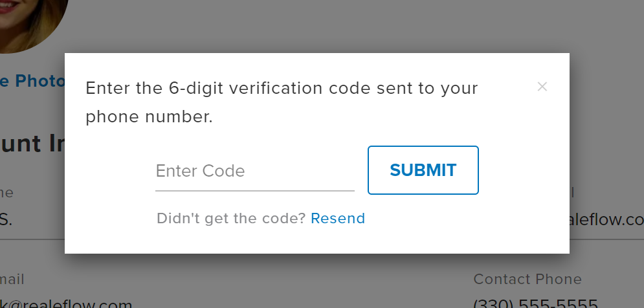This screenshot has width=644, height=308.
Task: Click the underline beneath Enter Code placeholder
Action: point(254,190)
